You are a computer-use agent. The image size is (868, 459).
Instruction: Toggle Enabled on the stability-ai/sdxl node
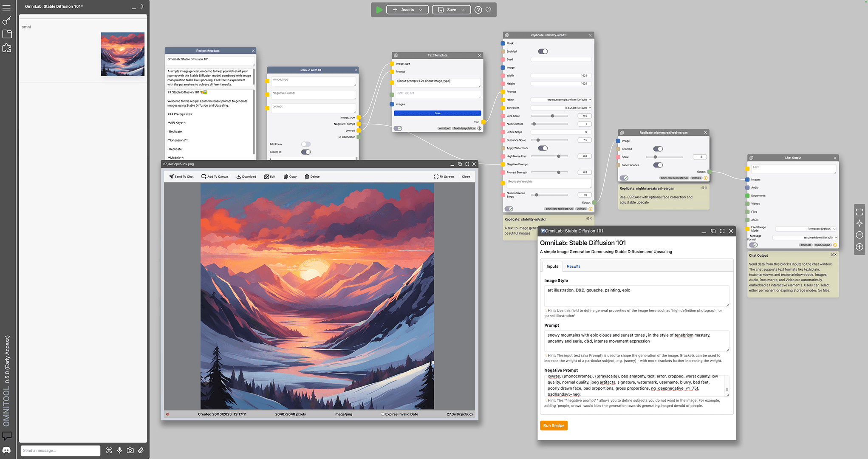(x=543, y=51)
